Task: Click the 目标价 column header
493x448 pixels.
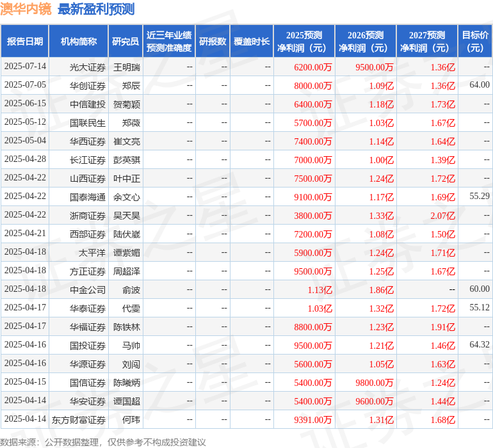Action: click(475, 41)
